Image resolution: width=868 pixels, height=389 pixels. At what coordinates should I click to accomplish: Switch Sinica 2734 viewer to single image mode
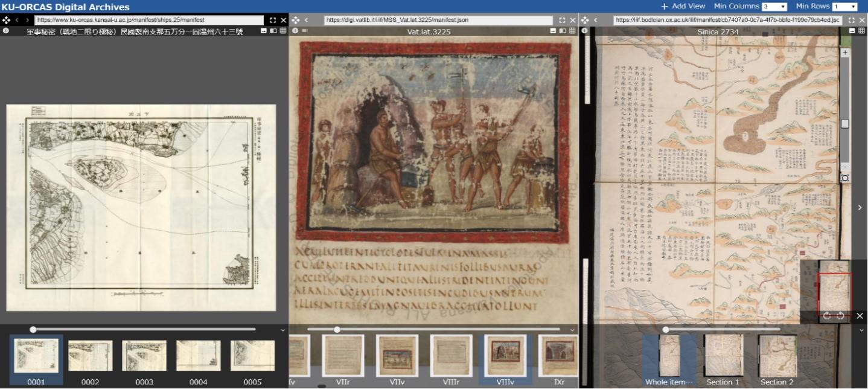click(x=852, y=31)
